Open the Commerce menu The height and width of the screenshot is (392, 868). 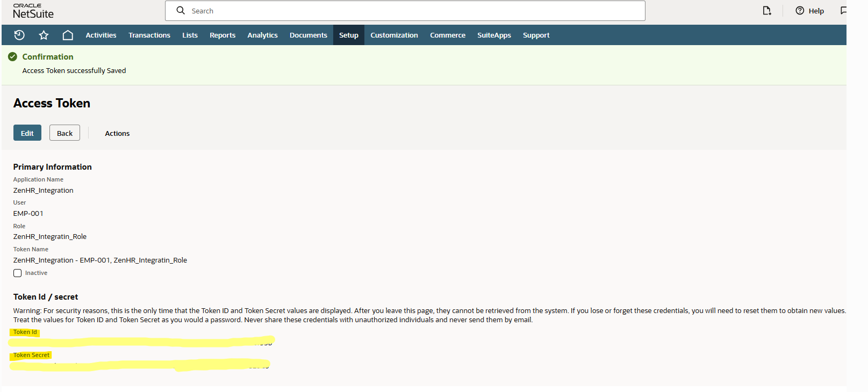tap(448, 35)
